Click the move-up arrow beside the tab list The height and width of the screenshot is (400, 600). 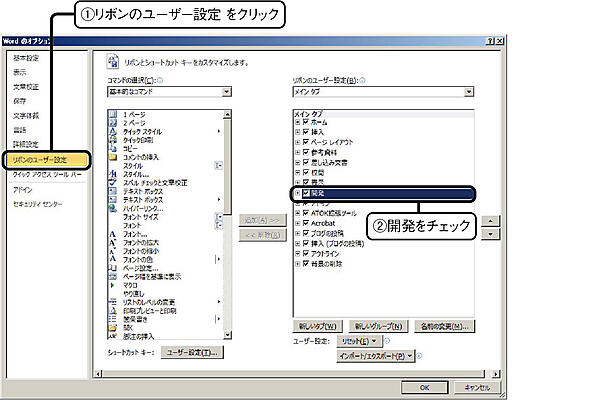click(490, 219)
